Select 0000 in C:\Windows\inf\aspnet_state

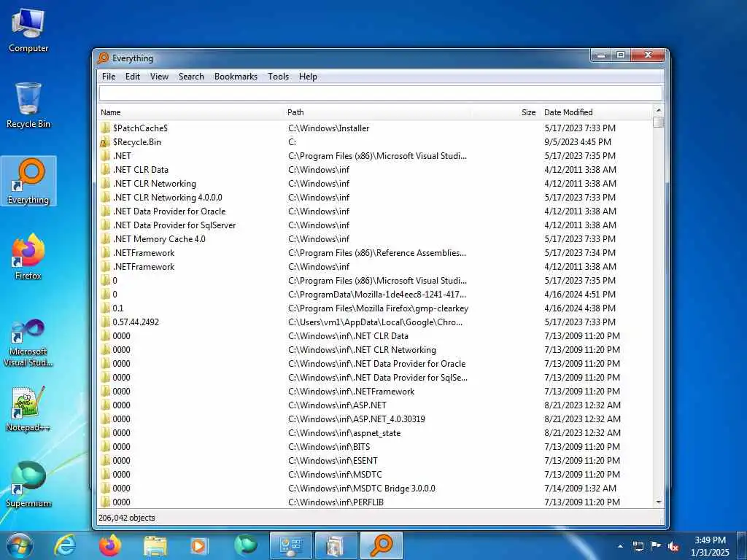coord(376,433)
